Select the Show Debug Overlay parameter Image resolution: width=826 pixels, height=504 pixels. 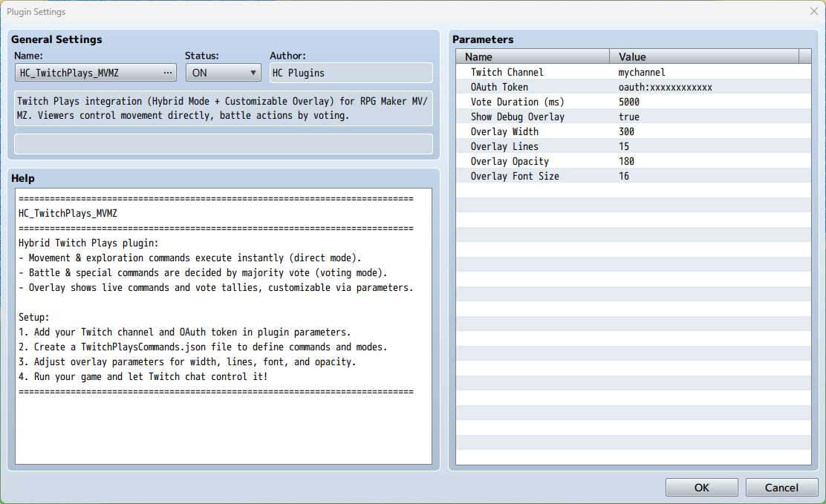633,117
